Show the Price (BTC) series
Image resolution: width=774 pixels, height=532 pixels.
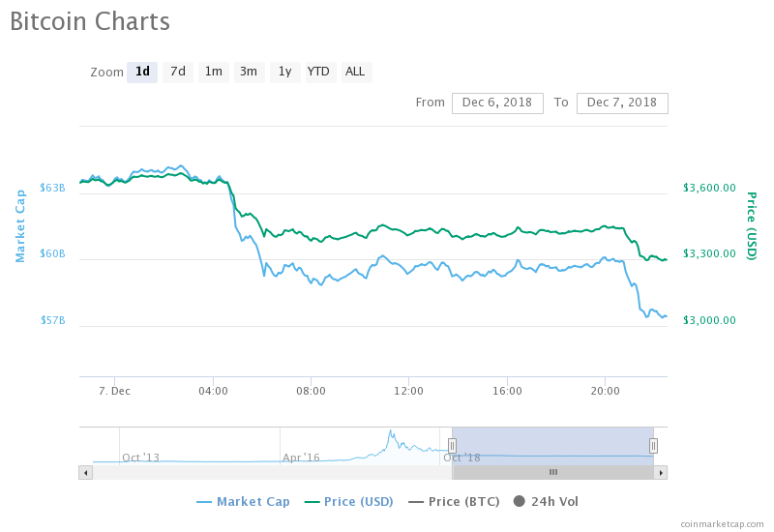click(454, 501)
